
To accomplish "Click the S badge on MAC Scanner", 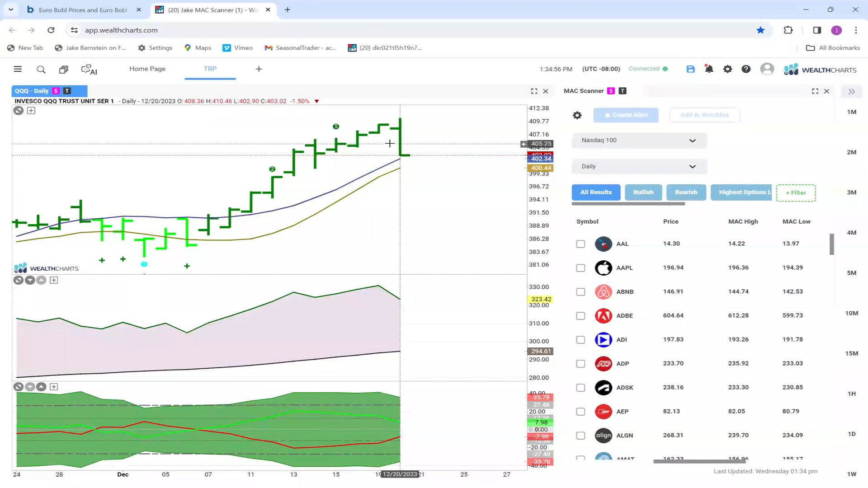I will (x=611, y=91).
